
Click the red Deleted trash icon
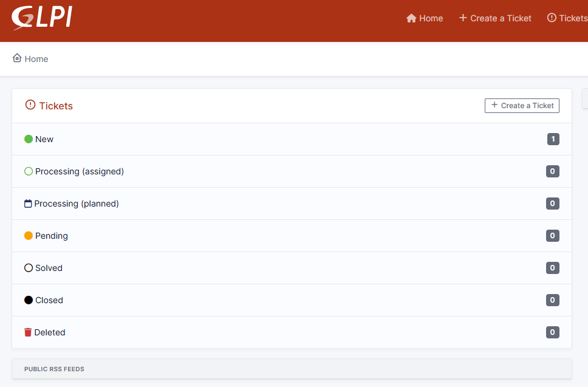[28, 332]
